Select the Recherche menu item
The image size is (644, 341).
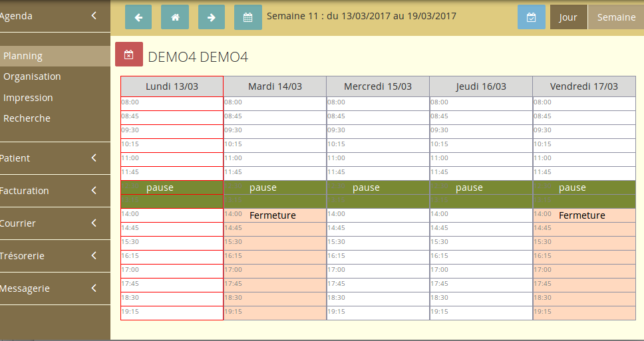pyautogui.click(x=27, y=118)
